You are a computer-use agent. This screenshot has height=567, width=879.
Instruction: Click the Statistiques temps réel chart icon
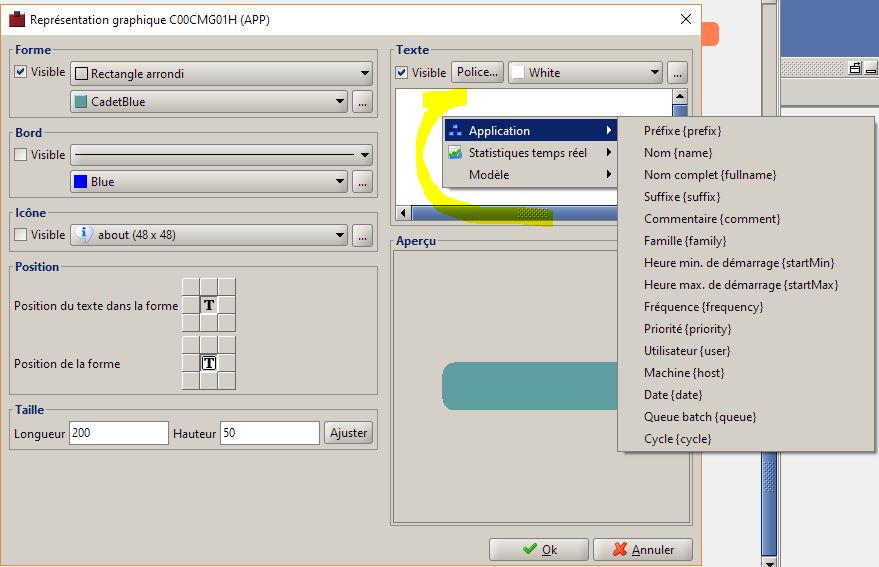click(455, 153)
